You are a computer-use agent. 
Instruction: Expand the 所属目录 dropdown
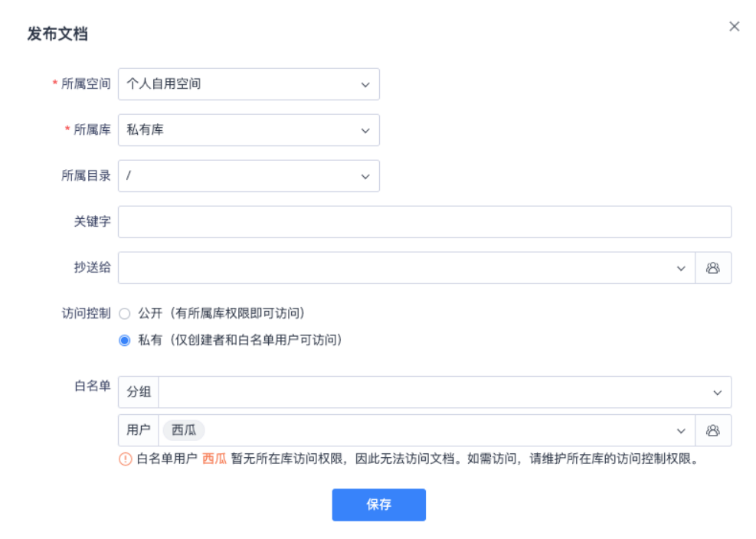point(249,176)
